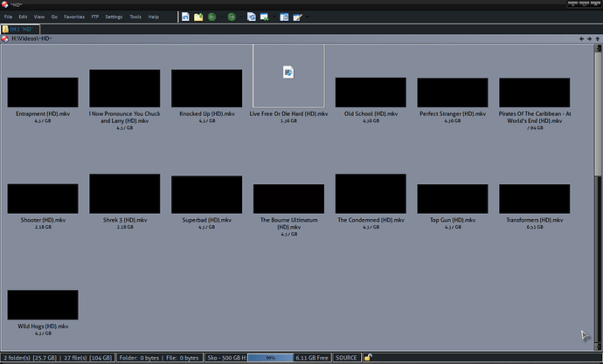The image size is (603, 364).
Task: Select the Wild Hogs (HD).mkv thumbnail
Action: coord(43,305)
